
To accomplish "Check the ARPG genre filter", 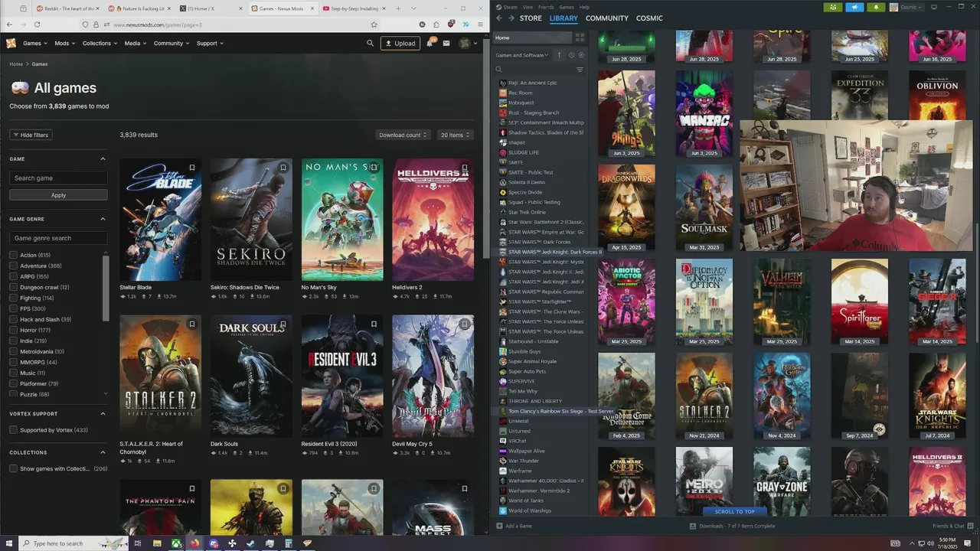I will 13,276.
